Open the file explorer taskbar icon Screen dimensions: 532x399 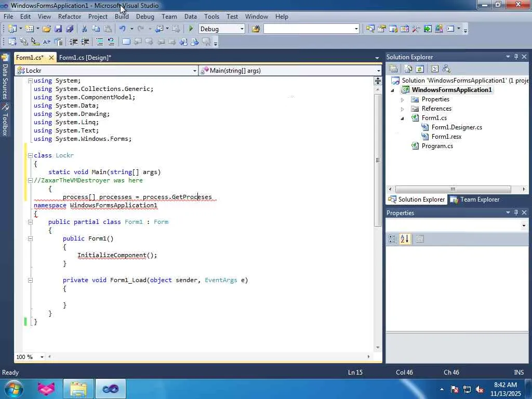coord(78,389)
